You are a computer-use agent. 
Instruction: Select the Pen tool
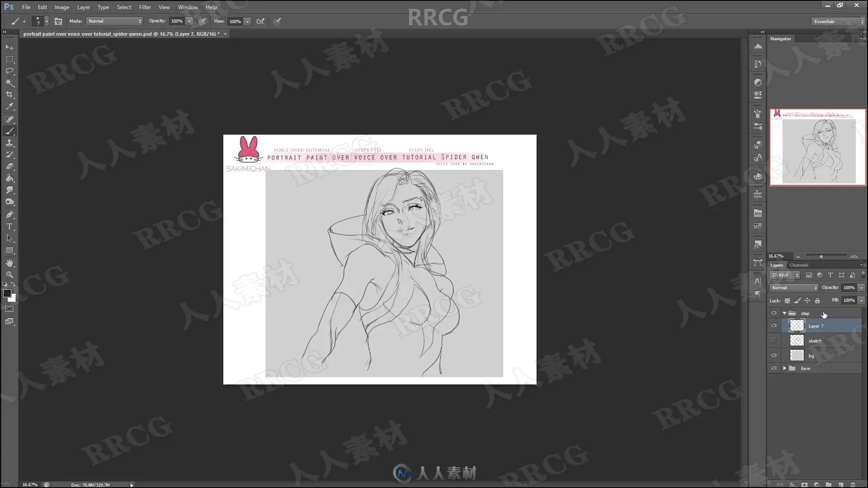tap(9, 215)
